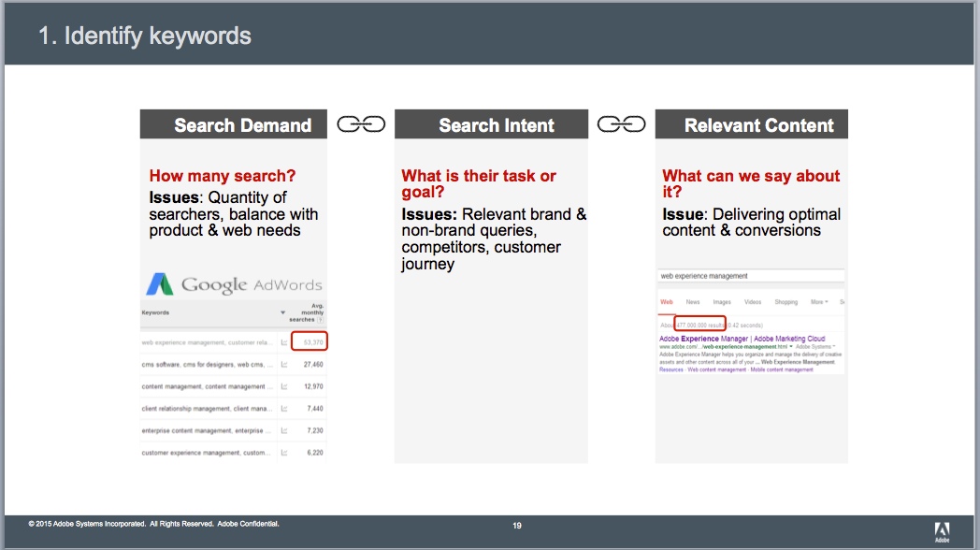Select the Shopping tab in Google search

(x=786, y=302)
